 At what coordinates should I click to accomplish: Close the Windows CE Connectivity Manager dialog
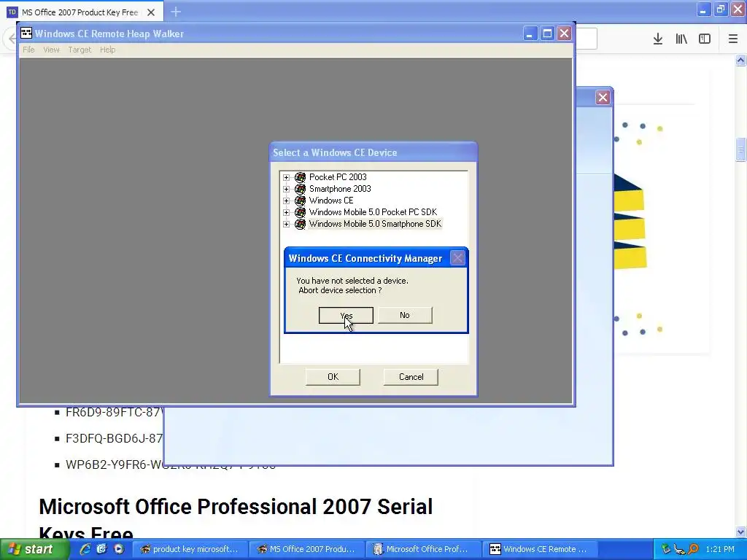458,258
